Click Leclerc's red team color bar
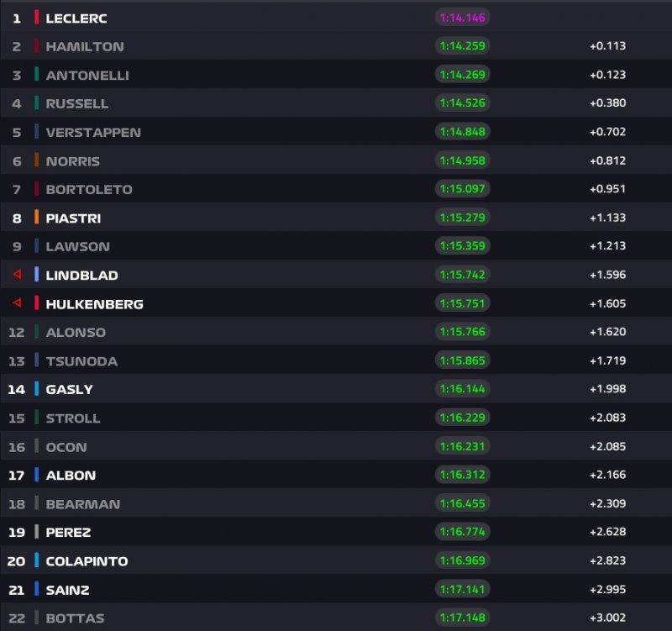This screenshot has height=631, width=672. 36,18
